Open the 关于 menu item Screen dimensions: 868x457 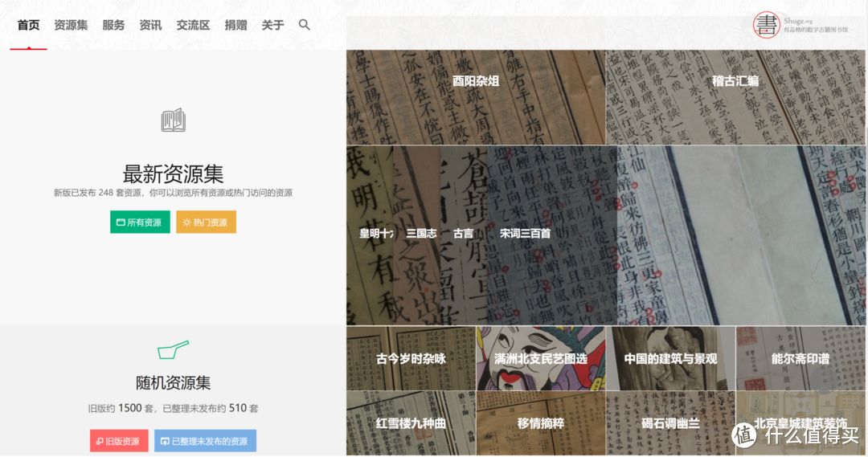pyautogui.click(x=273, y=25)
